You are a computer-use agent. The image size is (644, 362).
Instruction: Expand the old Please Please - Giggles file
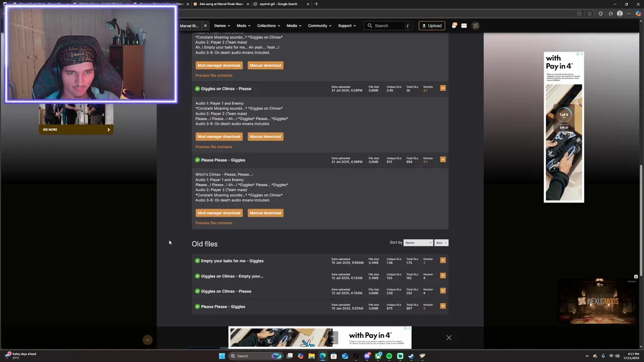click(x=443, y=306)
